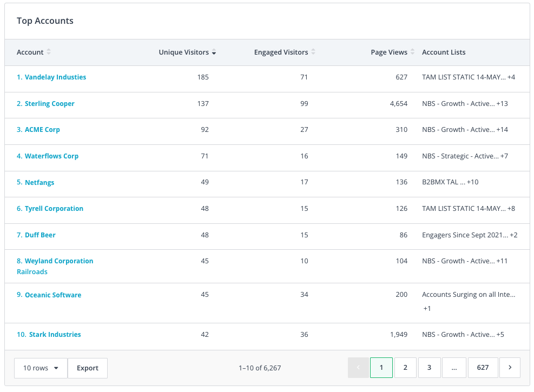The image size is (534, 392).
Task: Click Weyland's 104 page views value
Action: click(x=401, y=261)
